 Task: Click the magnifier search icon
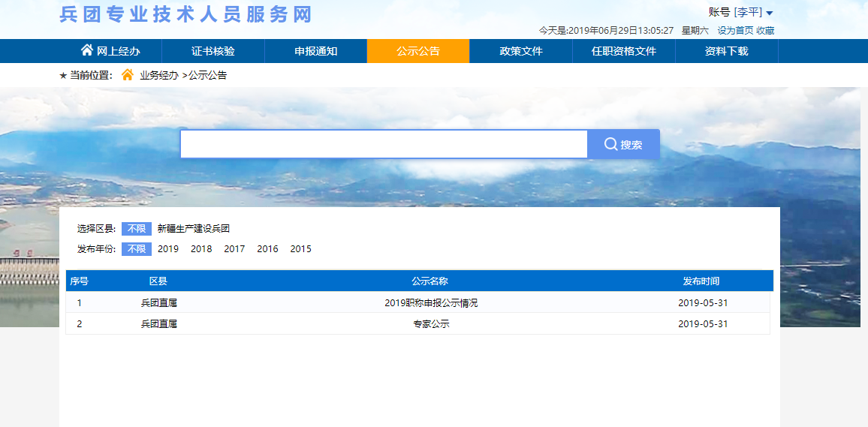click(x=610, y=144)
